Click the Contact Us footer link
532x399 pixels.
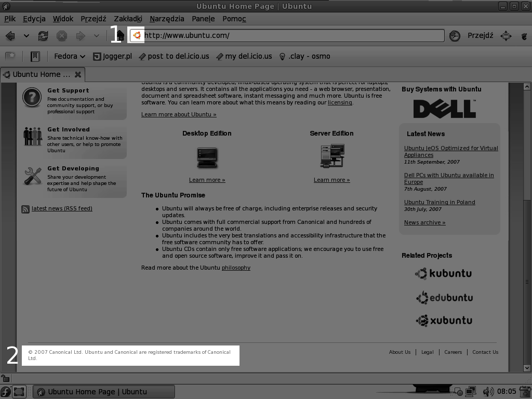pos(485,352)
